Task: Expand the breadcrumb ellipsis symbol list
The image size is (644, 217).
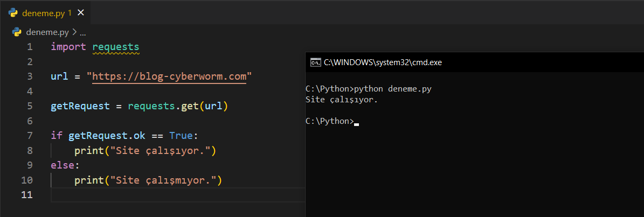Action: [83, 32]
